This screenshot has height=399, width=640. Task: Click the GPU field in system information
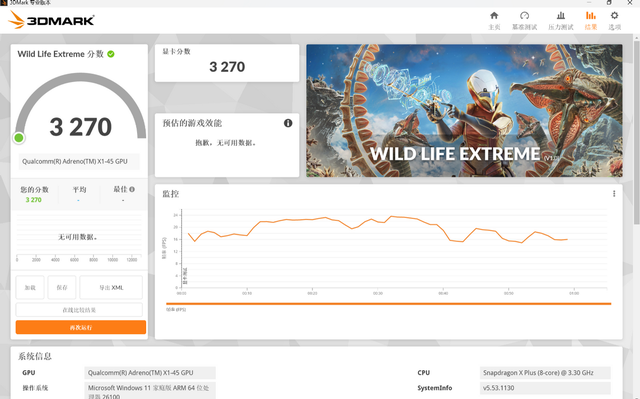click(150, 373)
